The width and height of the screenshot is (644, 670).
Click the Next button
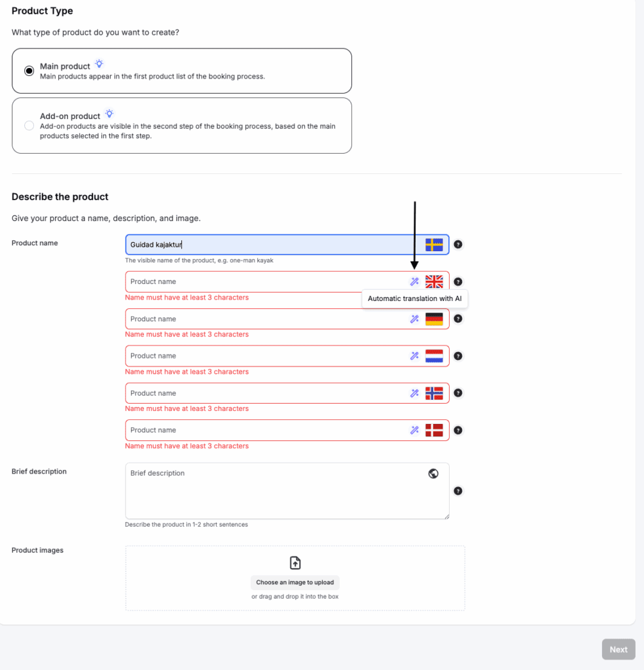618,650
